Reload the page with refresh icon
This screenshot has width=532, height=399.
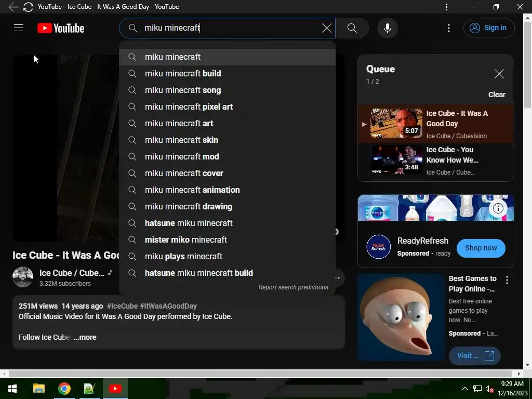tap(28, 7)
